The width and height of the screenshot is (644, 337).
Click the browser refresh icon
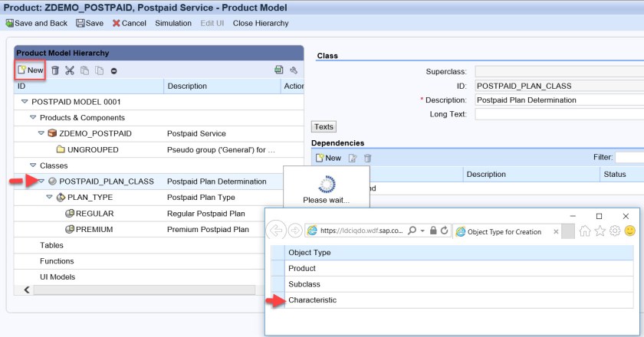(445, 231)
